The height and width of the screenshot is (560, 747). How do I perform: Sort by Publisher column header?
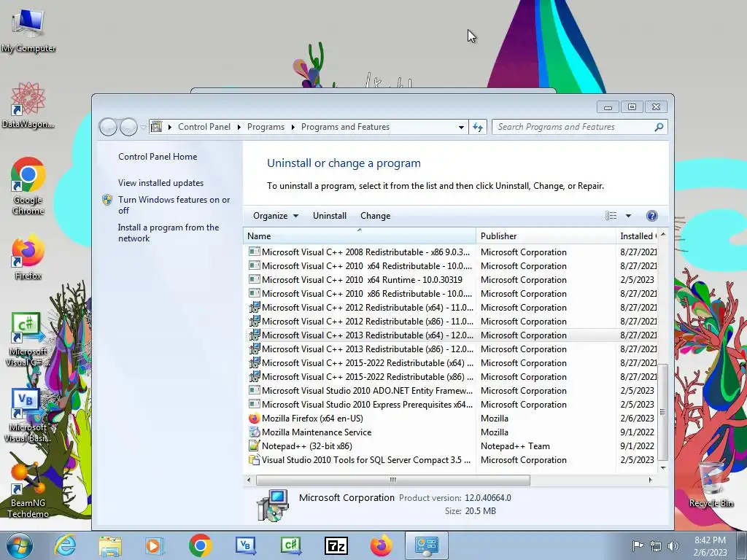point(546,236)
